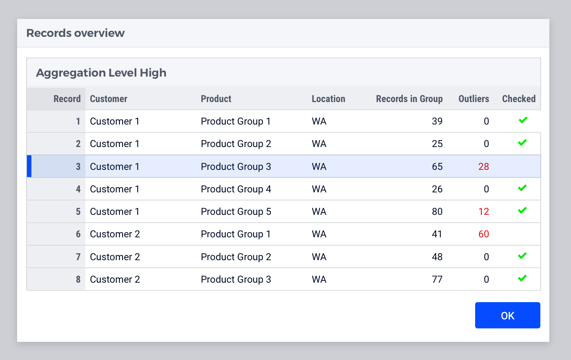Click Product Group 1 in record 6 row
The height and width of the screenshot is (360, 571).
236,234
